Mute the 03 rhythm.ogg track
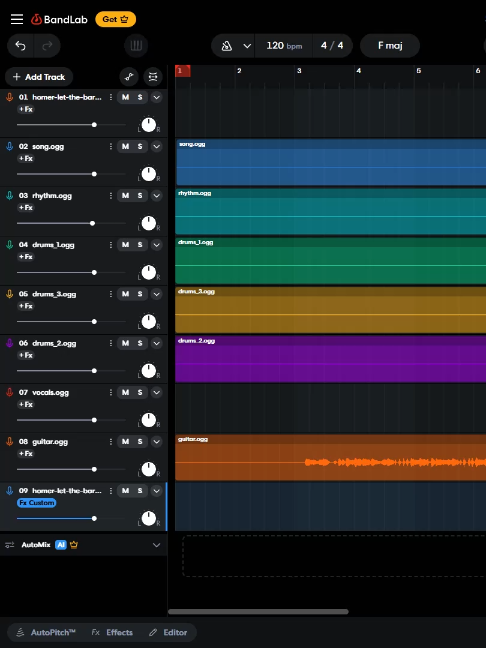Screen dimensions: 486x648 pyautogui.click(x=125, y=195)
